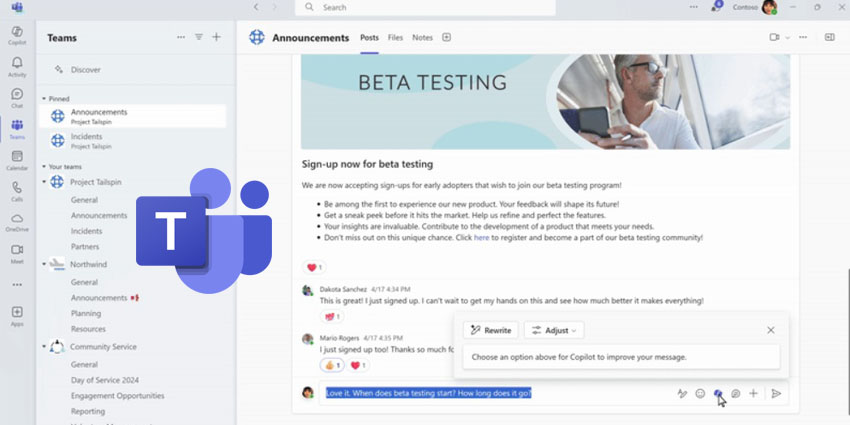Open the Activity feed bell icon
850x425 pixels.
[x=17, y=66]
